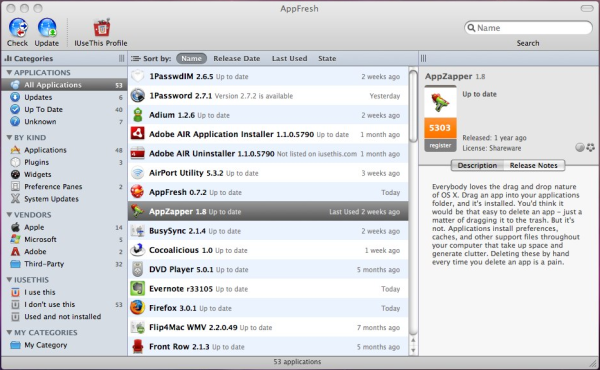Click the Categories pane grip handle

click(x=121, y=59)
